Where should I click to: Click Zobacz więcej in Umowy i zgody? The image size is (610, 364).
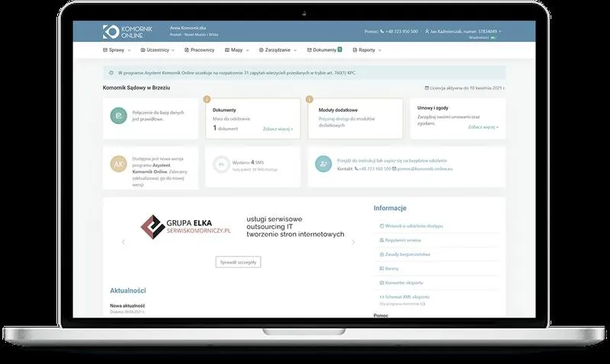(x=483, y=127)
